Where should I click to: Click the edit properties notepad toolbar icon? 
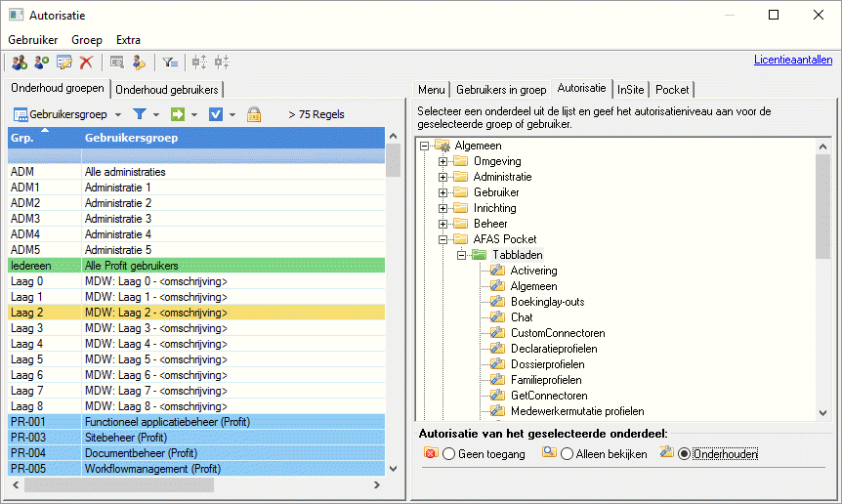coord(64,63)
